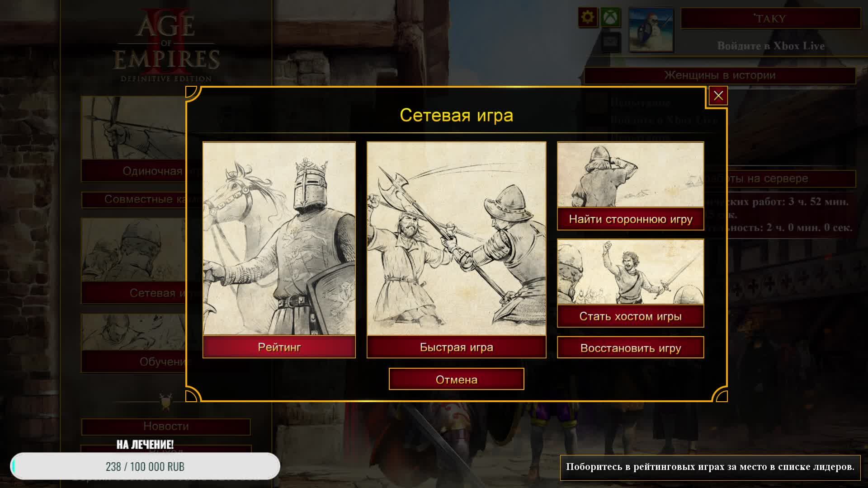Click the donation goal progress bar
This screenshot has width=868, height=488.
[145, 466]
